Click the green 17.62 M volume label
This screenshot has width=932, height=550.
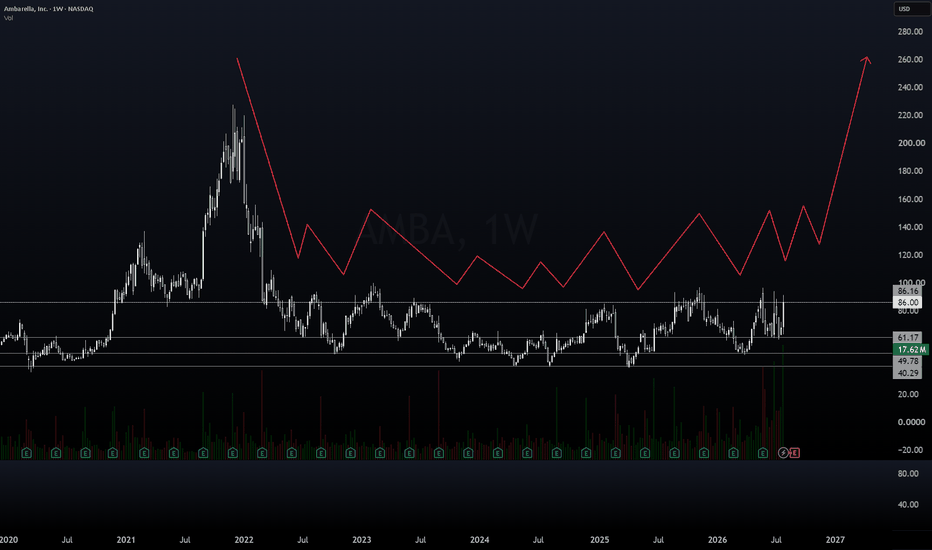click(x=911, y=350)
